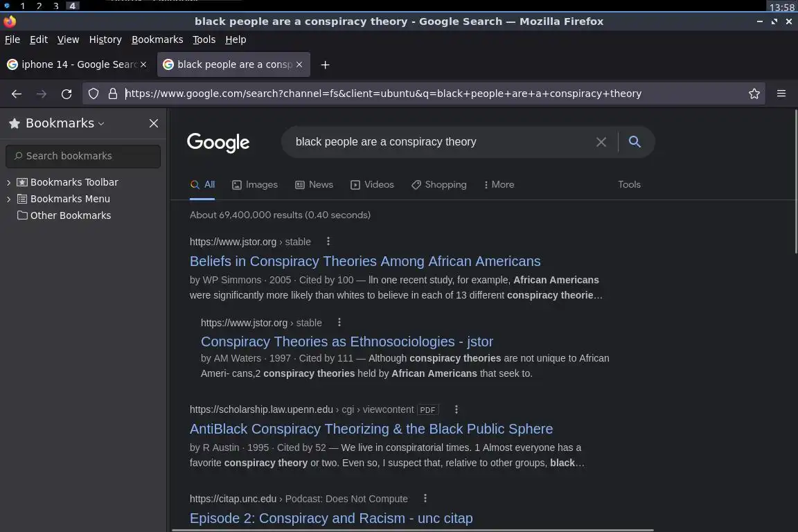Click the page vertical scrollbar
The height and width of the screenshot is (532, 798).
795,181
